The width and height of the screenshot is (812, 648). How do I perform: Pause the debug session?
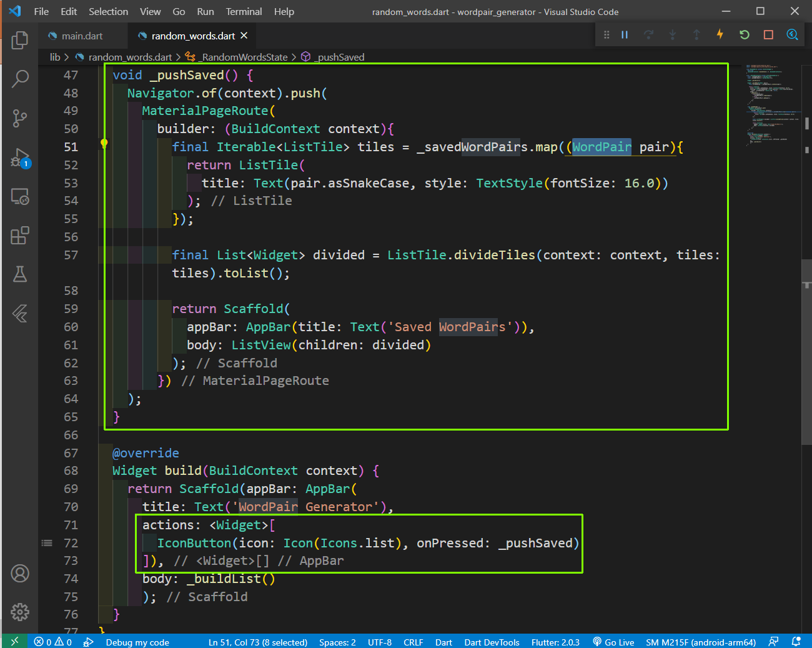pyautogui.click(x=625, y=35)
